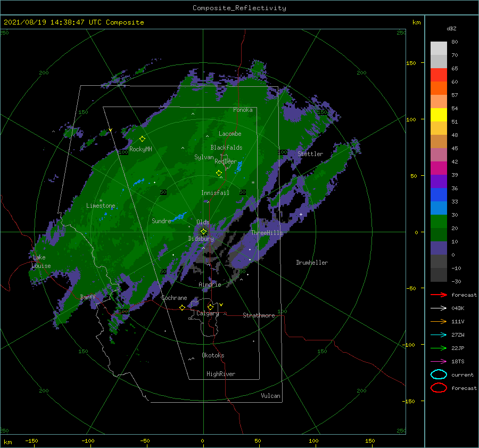479x448 pixels.
Task: Click the red forecast ellipse legend icon
Action: pyautogui.click(x=439, y=388)
